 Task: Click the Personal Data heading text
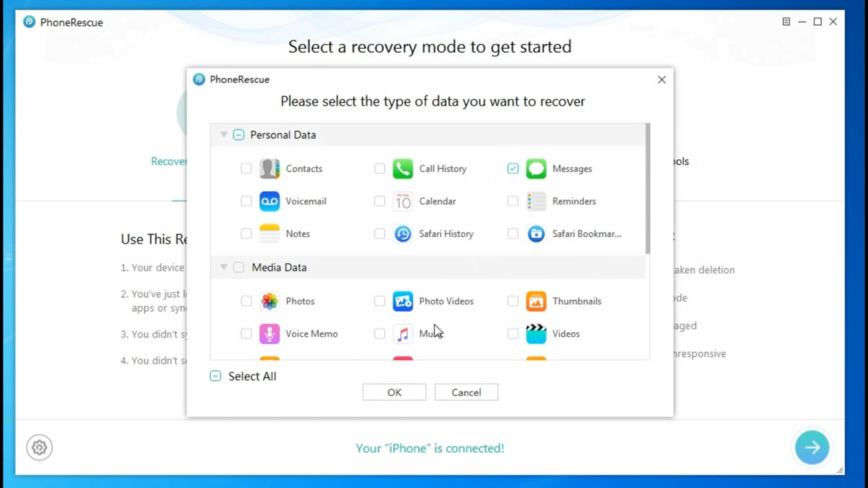tap(283, 135)
